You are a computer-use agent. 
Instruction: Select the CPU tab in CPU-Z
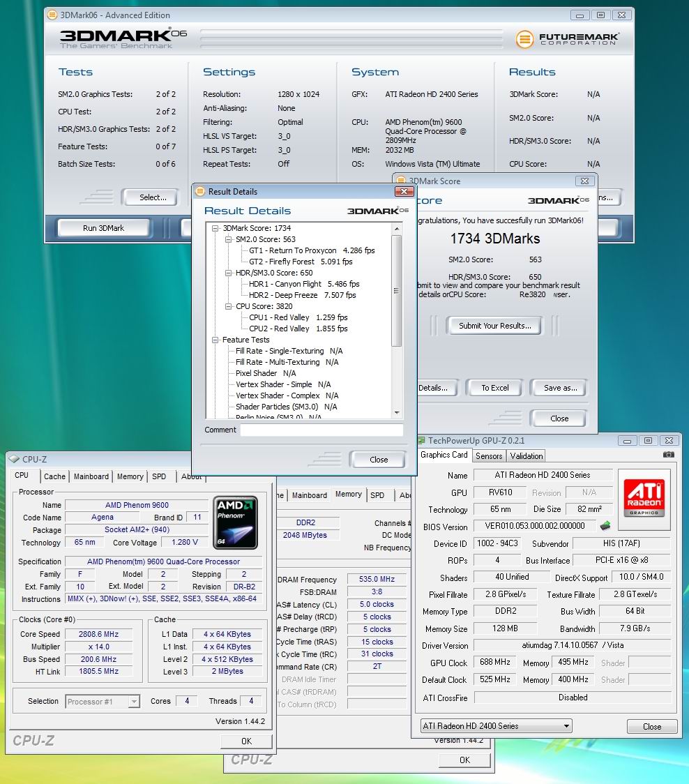point(22,476)
